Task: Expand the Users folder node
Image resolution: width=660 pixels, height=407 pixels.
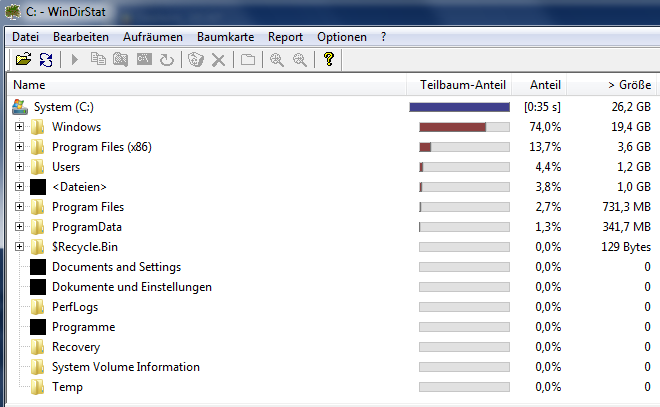Action: click(x=19, y=166)
